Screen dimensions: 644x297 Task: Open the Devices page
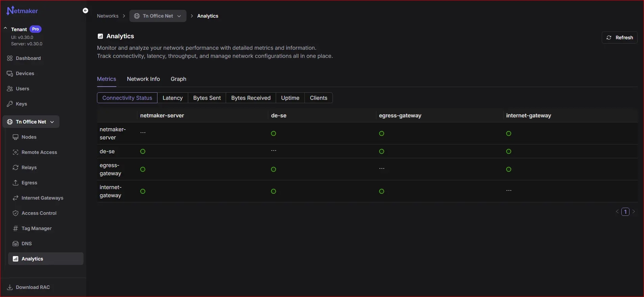coord(25,73)
